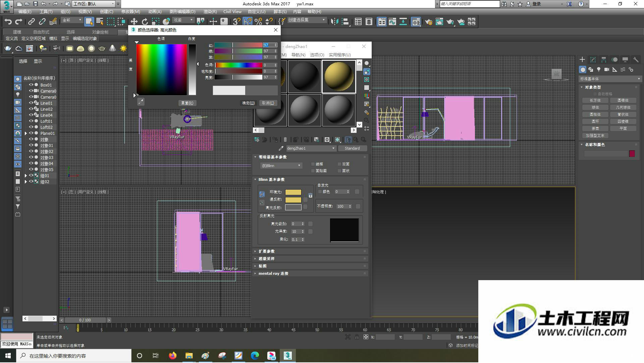Open the 修改器(M) menu
This screenshot has height=363, width=644.
(130, 11)
